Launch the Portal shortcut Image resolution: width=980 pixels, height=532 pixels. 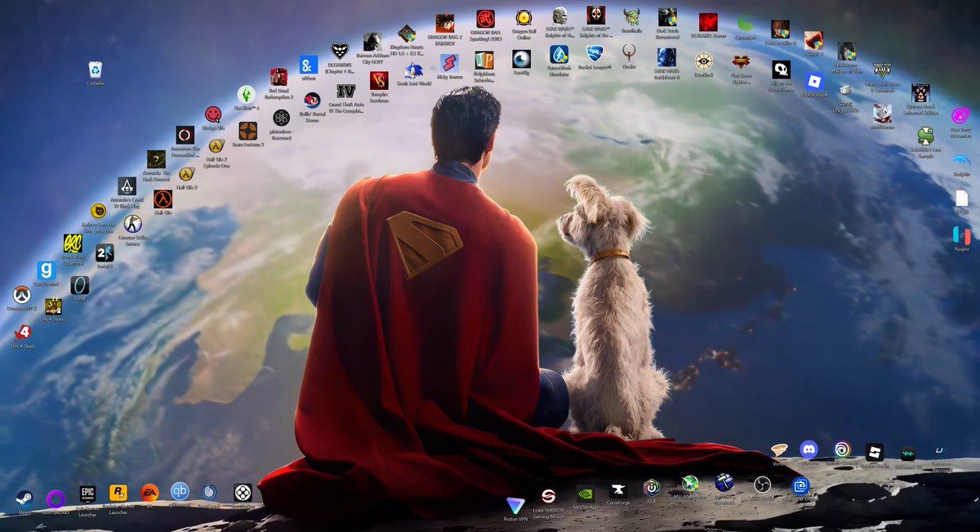coord(80,285)
